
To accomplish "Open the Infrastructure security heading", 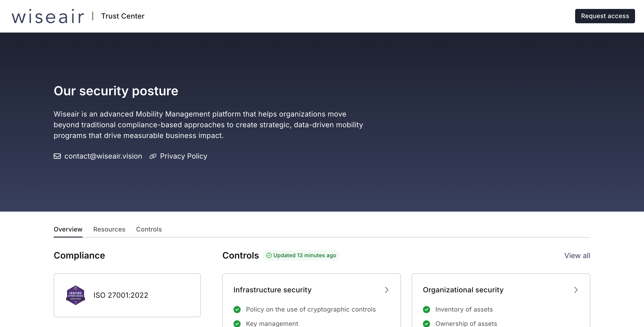I will (273, 290).
